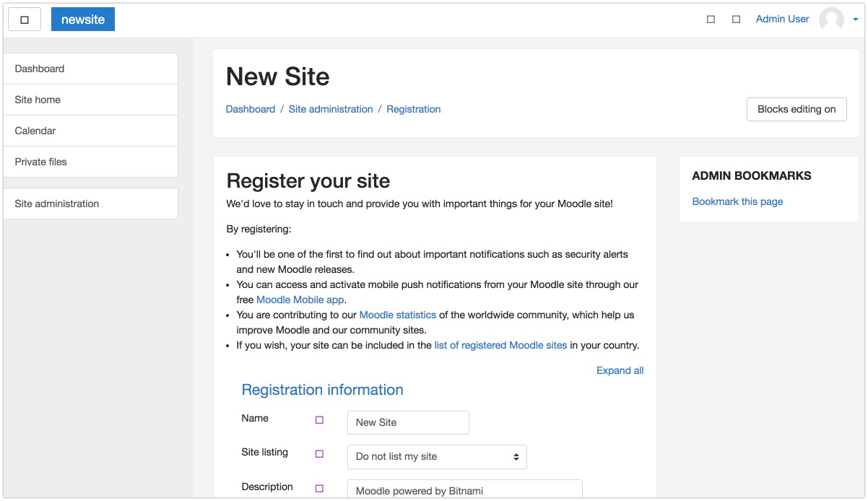Open the Site listing dropdown
The width and height of the screenshot is (868, 501).
coord(437,457)
